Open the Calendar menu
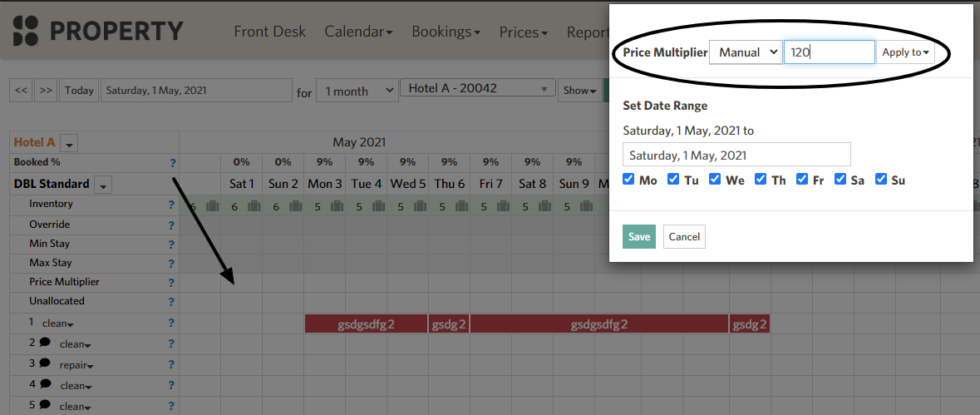The width and height of the screenshot is (980, 415). (x=359, y=32)
